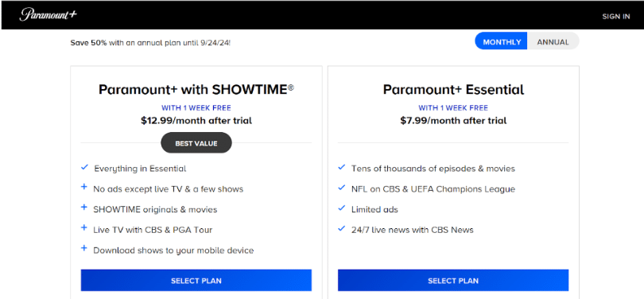Viewport: 644px width, 299px height.
Task: Open the SIGN IN page
Action: click(x=615, y=17)
